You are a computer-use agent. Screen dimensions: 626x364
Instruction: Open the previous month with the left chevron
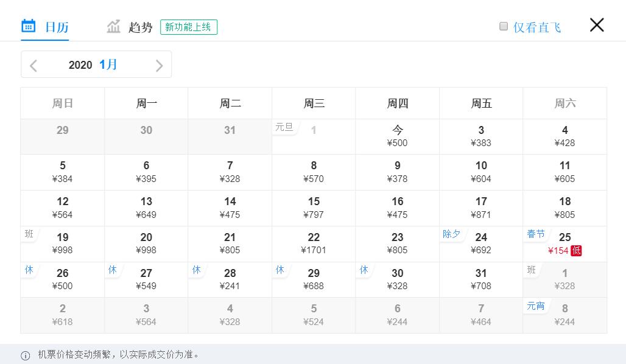click(33, 65)
